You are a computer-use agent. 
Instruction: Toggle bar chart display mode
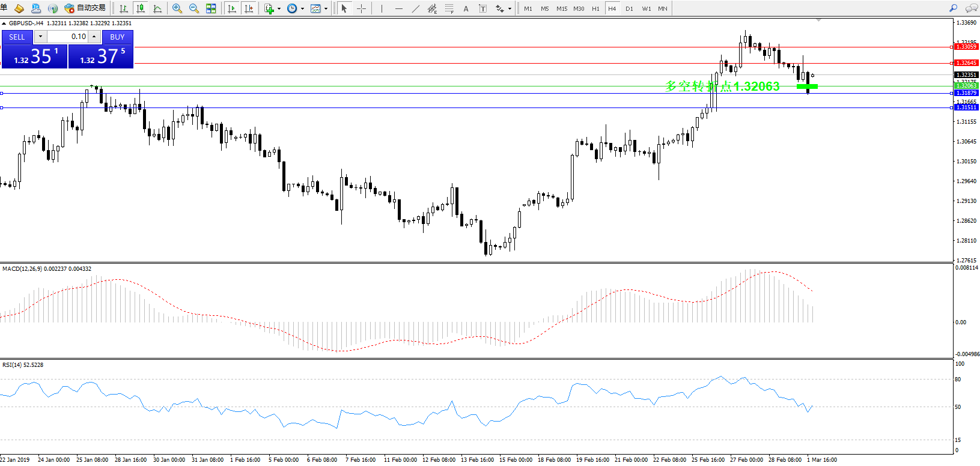coord(124,8)
